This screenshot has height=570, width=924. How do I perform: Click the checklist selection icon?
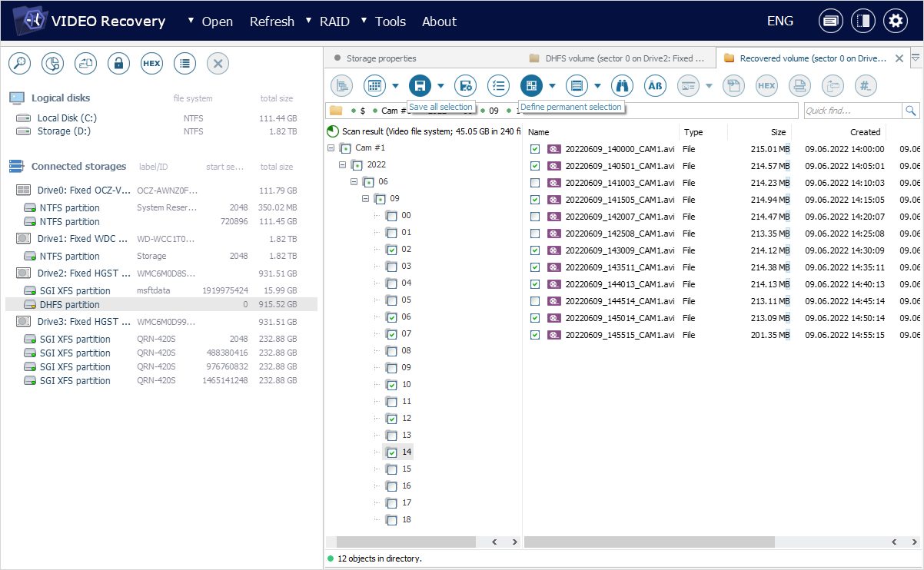(498, 85)
